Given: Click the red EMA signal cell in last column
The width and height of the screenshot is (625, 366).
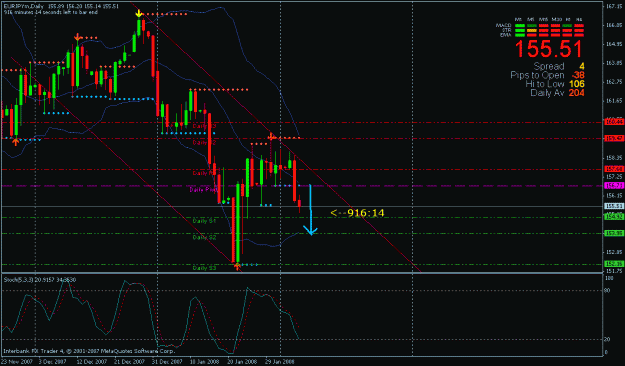Looking at the screenshot, I should pos(579,35).
